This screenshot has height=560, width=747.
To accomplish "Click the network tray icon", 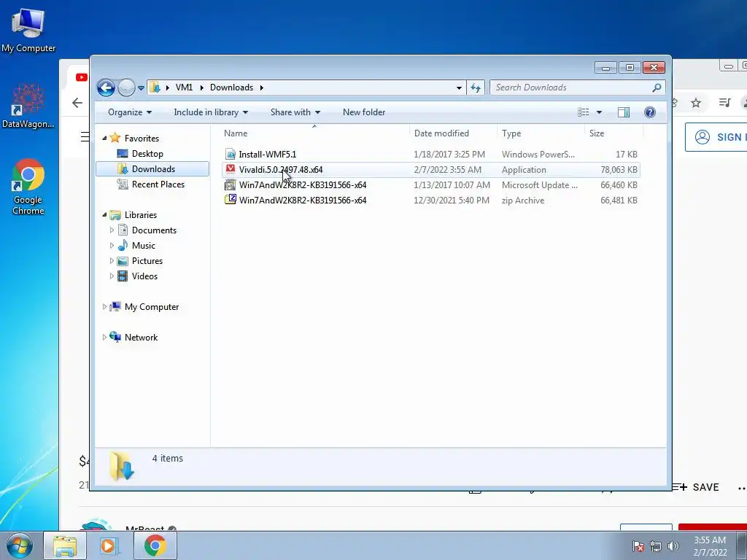I will coord(656,546).
